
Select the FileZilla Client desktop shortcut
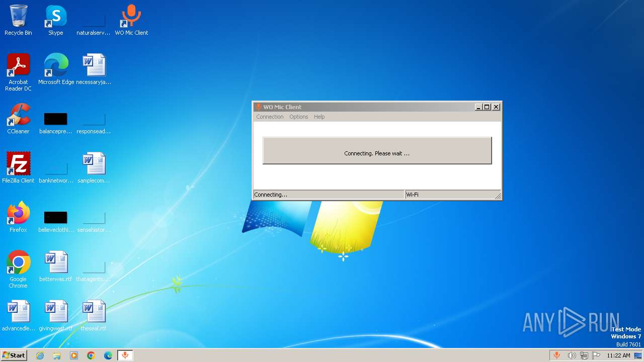(18, 168)
